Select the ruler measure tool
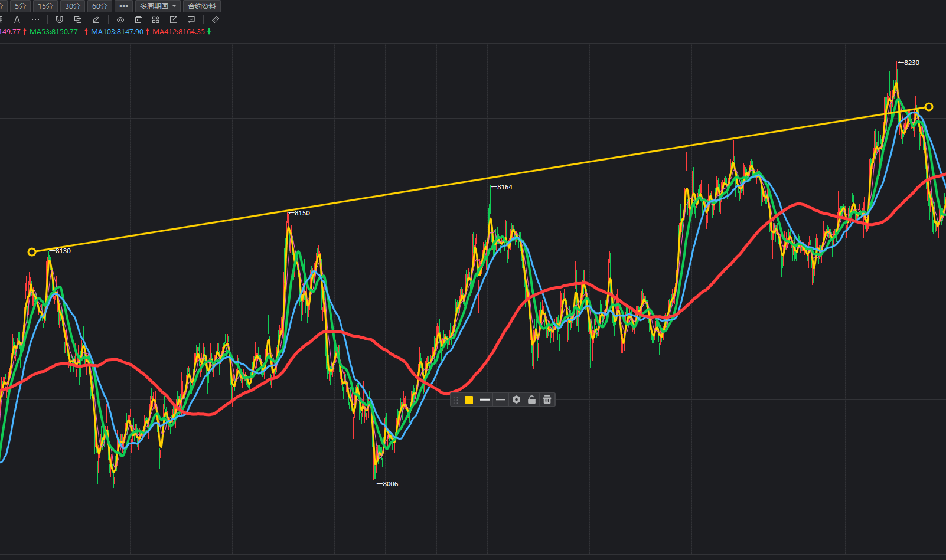 pos(216,19)
